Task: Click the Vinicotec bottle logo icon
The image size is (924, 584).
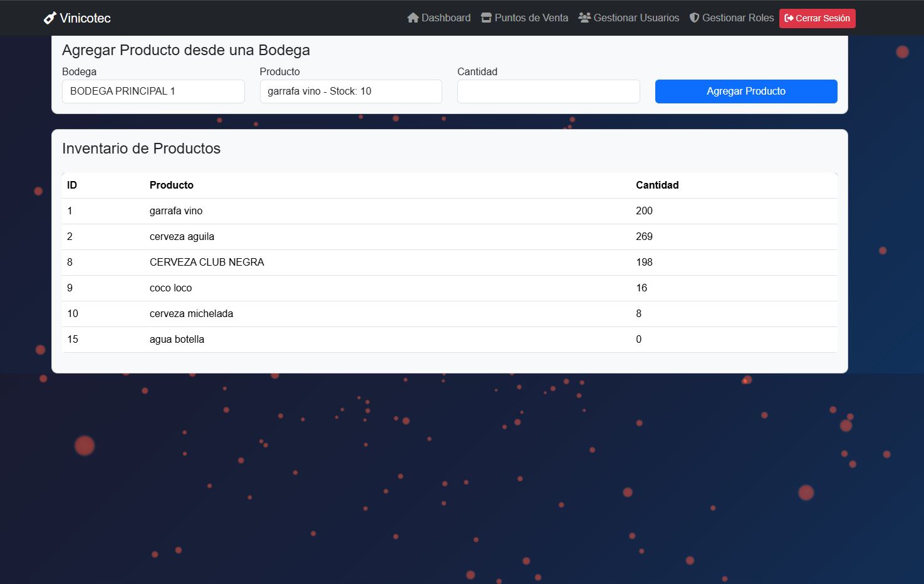Action: [x=50, y=18]
